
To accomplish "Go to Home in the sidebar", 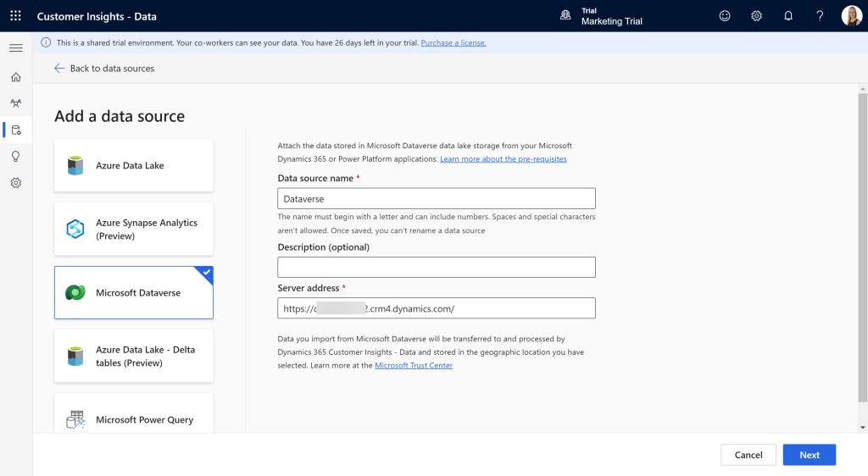I will (15, 77).
